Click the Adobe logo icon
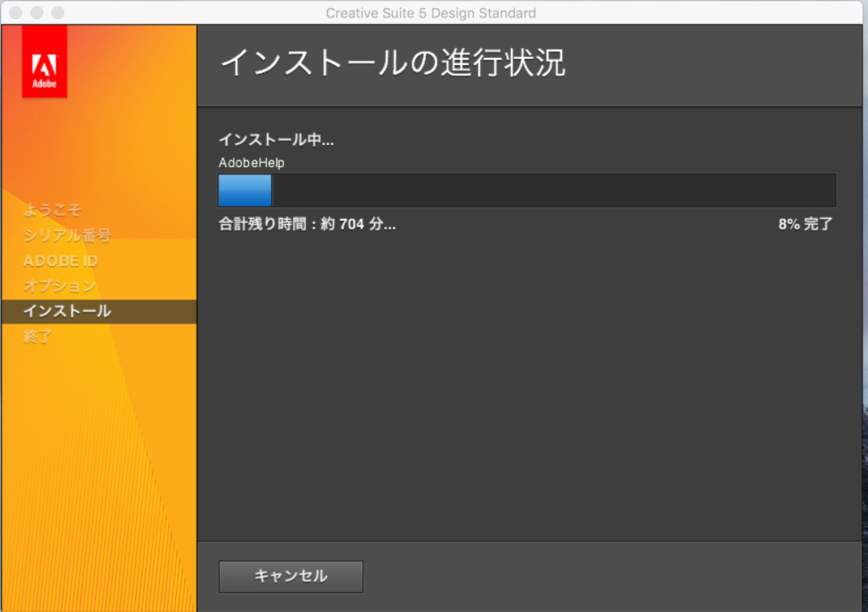868x612 pixels. tap(45, 62)
